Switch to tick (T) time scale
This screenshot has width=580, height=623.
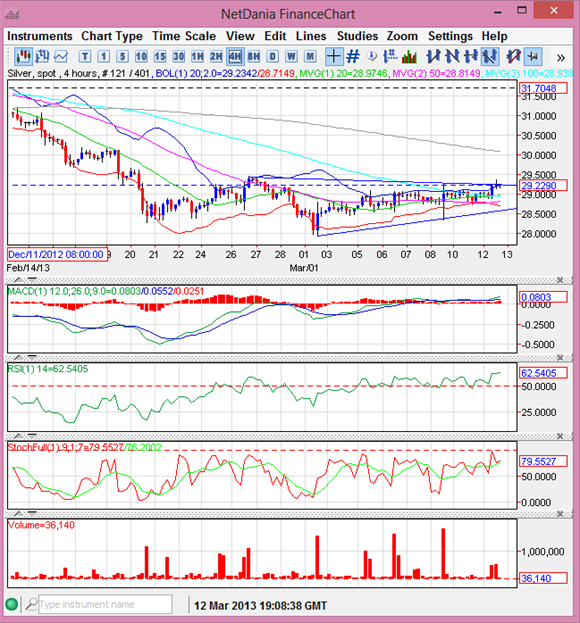tap(85, 56)
